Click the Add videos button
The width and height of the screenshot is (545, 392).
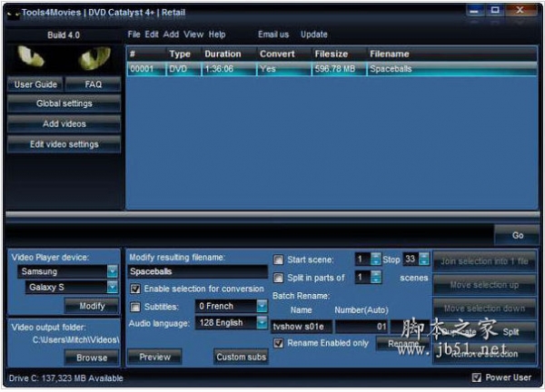tap(64, 123)
